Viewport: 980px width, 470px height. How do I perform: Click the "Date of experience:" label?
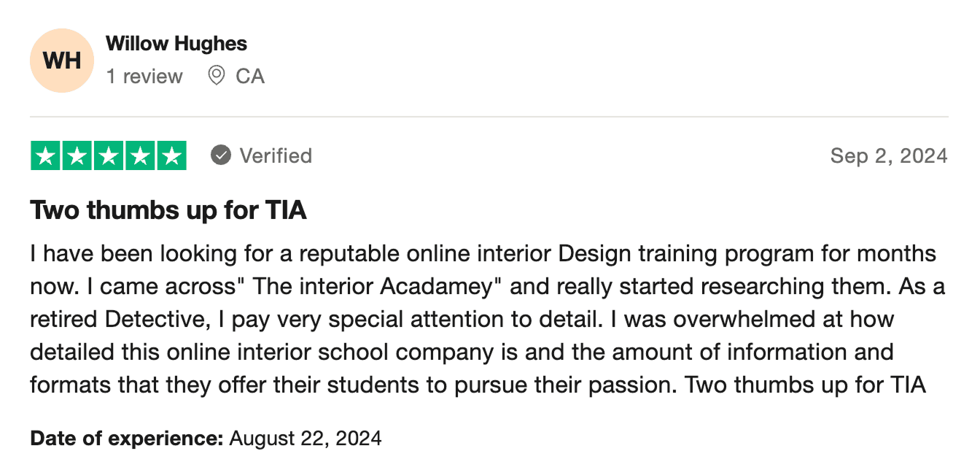coord(126,439)
